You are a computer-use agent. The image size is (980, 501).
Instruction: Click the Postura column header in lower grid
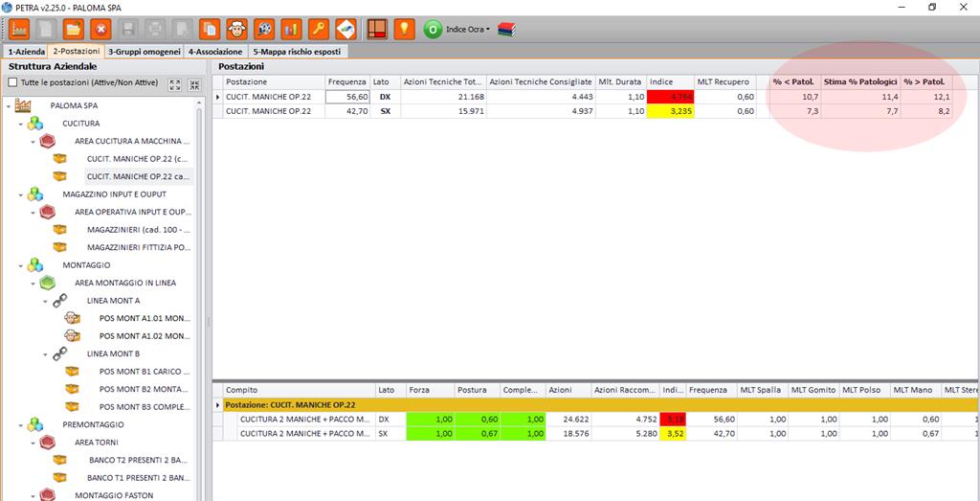[478, 390]
